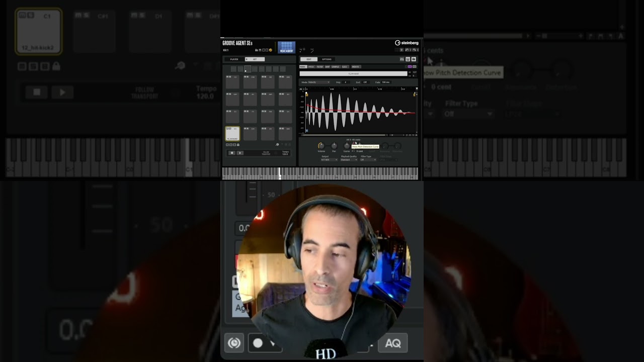This screenshot has height=362, width=644.
Task: Click the circular icon left of the record button at the bottom
Action: click(234, 343)
